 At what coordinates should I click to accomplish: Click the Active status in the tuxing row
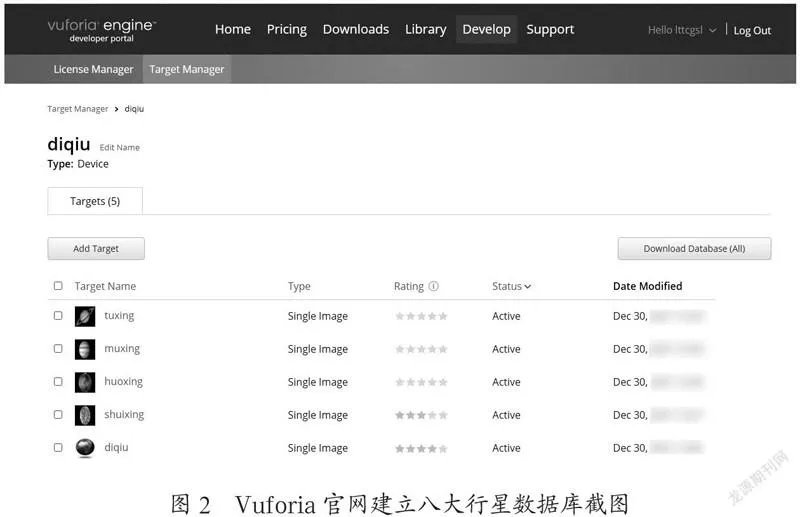(506, 316)
